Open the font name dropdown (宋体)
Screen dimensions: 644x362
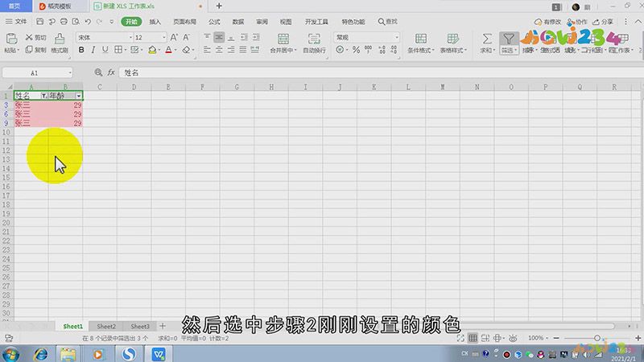[130, 37]
